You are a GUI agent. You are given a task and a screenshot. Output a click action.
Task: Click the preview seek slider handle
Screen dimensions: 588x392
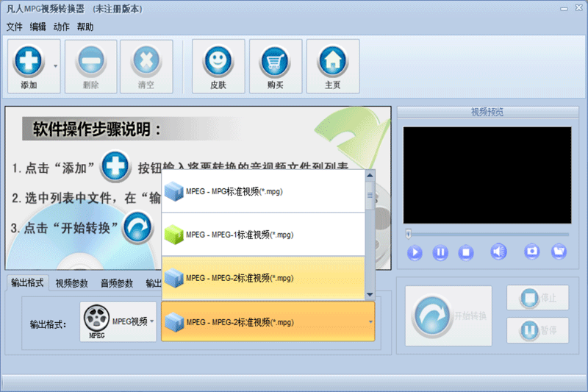(x=409, y=234)
